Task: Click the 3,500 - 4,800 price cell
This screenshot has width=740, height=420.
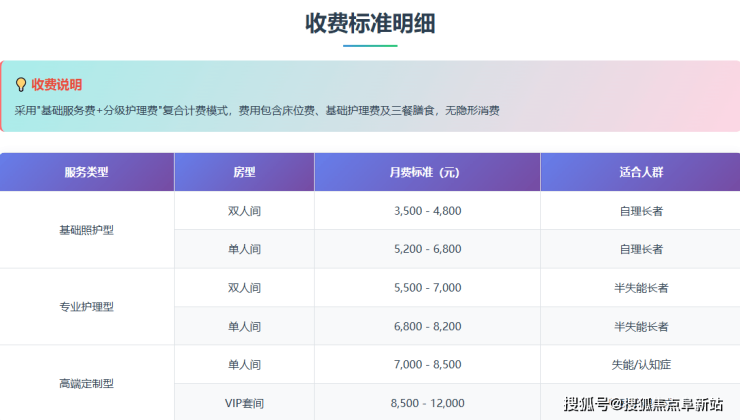Action: (x=427, y=211)
